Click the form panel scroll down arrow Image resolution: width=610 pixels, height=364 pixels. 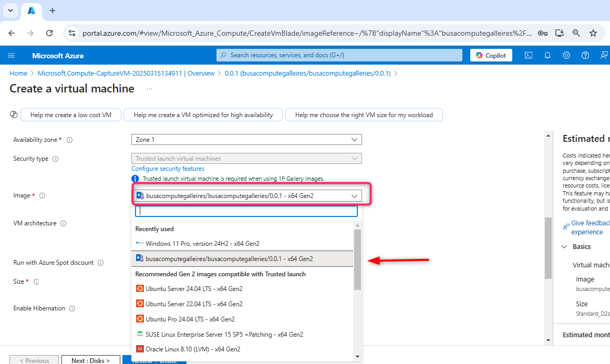548,340
